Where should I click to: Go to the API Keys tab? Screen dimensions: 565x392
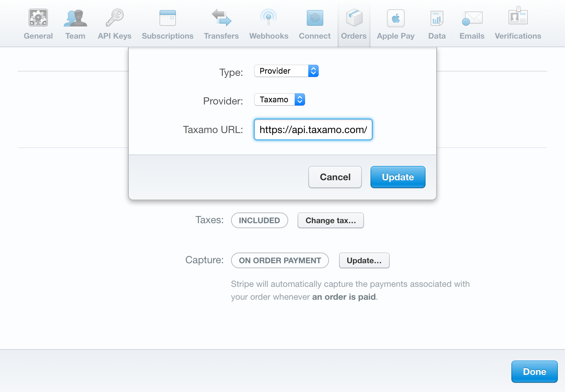pyautogui.click(x=115, y=24)
